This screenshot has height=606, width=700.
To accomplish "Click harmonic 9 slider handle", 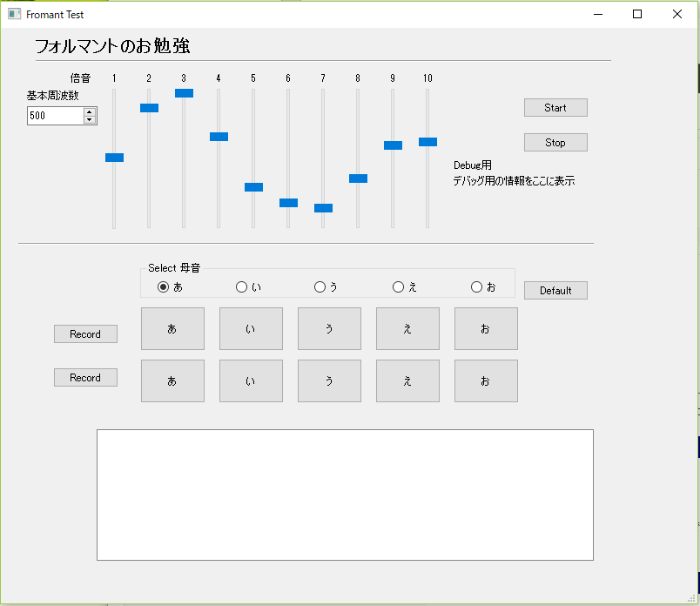I will click(393, 145).
